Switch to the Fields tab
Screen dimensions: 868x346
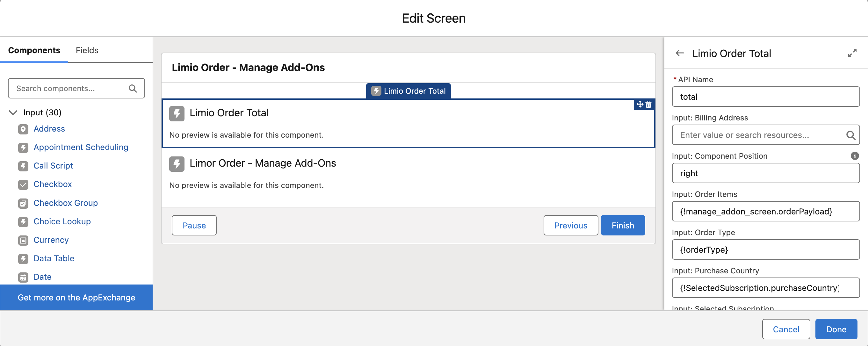click(x=87, y=50)
